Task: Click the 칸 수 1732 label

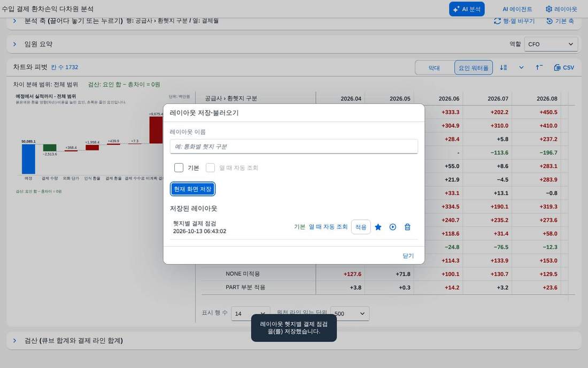Action: tap(65, 67)
